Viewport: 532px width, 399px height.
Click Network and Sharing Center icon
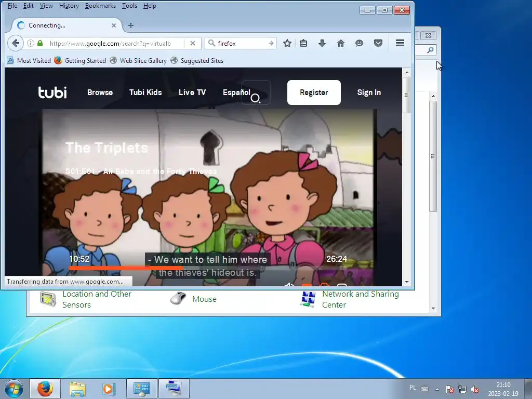[x=308, y=299]
